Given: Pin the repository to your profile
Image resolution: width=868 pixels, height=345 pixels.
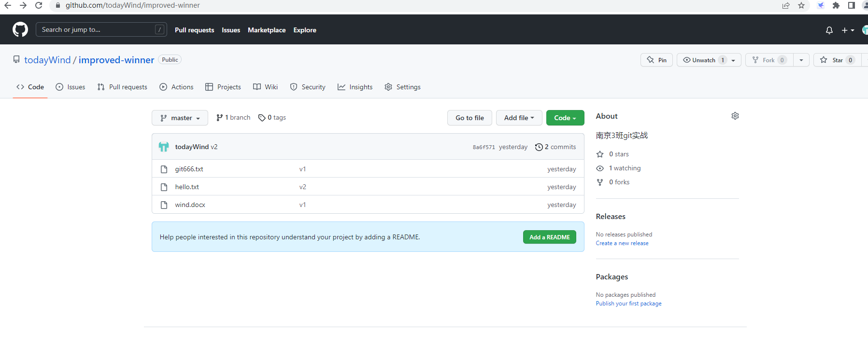Looking at the screenshot, I should [656, 60].
